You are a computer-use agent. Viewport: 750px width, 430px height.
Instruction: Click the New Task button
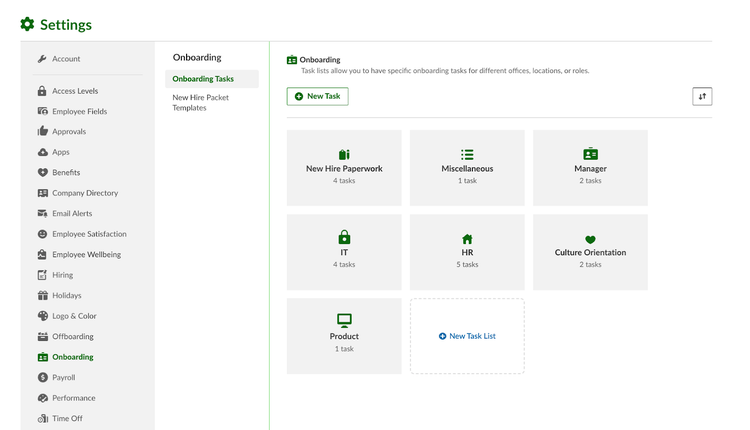318,96
